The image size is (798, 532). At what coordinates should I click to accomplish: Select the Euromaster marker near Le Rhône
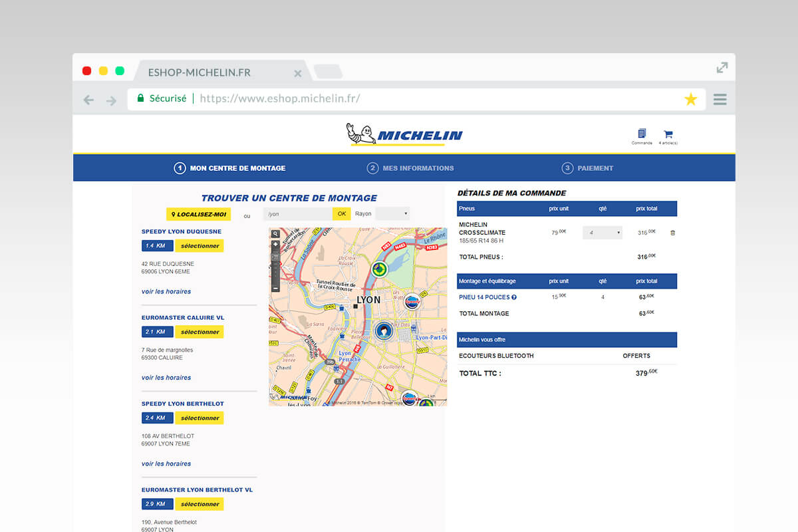[379, 269]
